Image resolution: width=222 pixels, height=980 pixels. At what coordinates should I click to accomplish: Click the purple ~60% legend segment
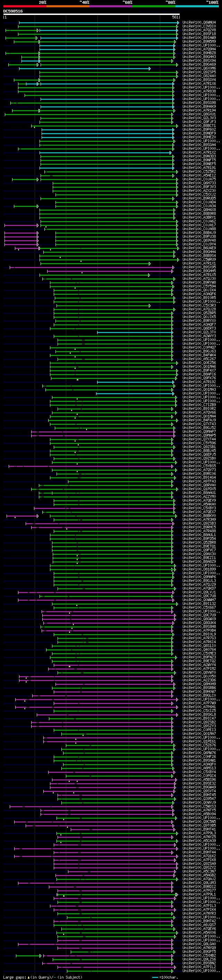pos(111,6)
